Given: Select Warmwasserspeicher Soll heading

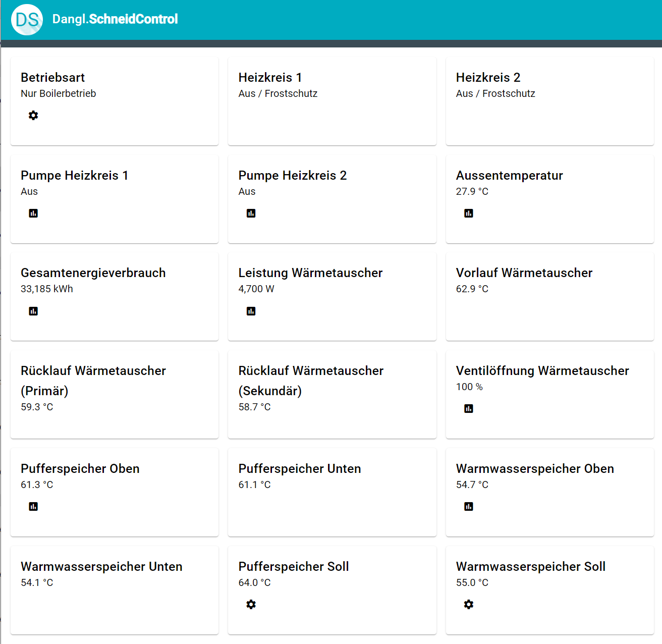Looking at the screenshot, I should pyautogui.click(x=531, y=566).
